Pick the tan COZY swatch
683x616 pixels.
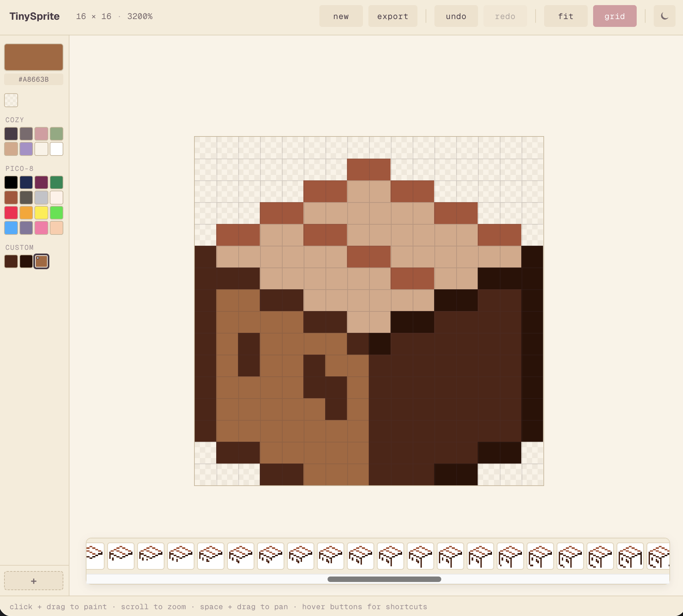(x=11, y=149)
